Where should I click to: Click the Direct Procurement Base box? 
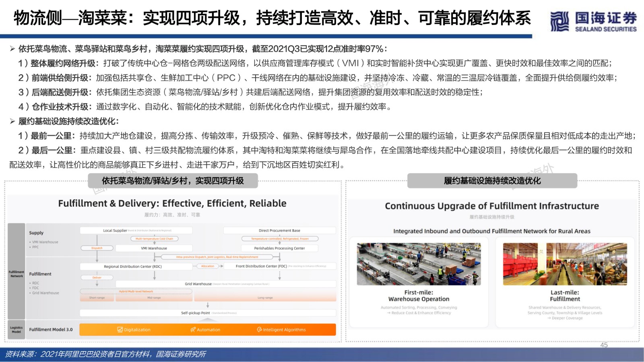[279, 230]
